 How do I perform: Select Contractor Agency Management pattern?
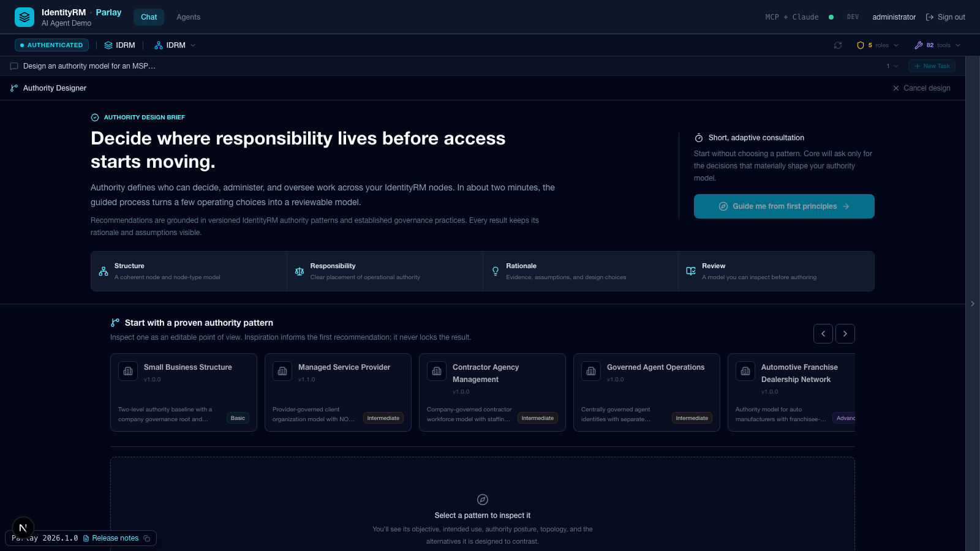point(492,392)
